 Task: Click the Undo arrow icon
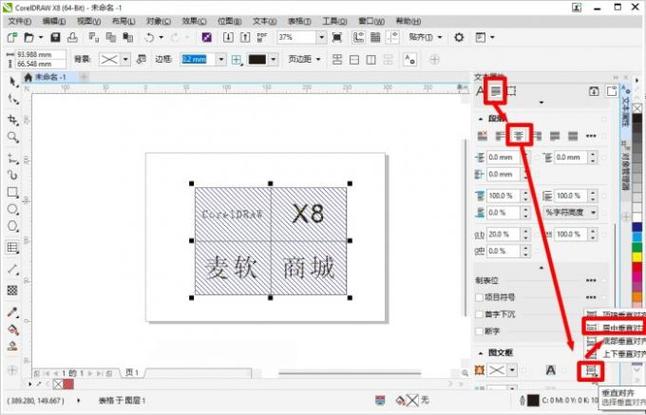tap(149, 38)
